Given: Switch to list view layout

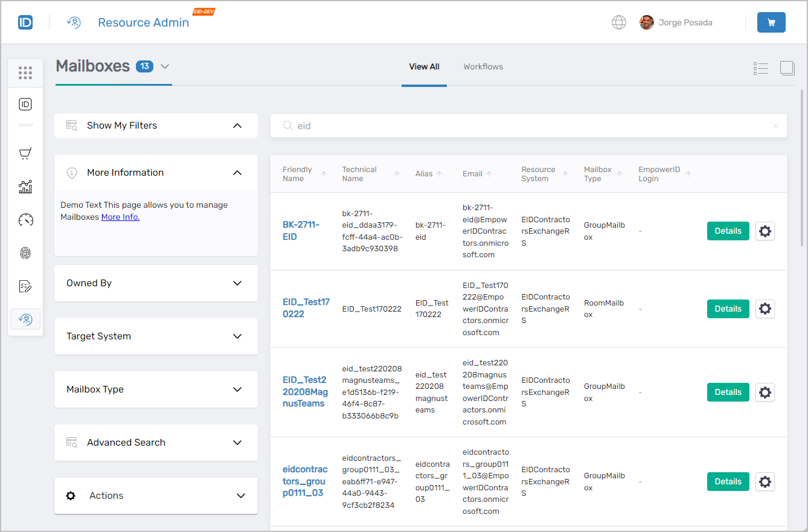Looking at the screenshot, I should point(761,68).
